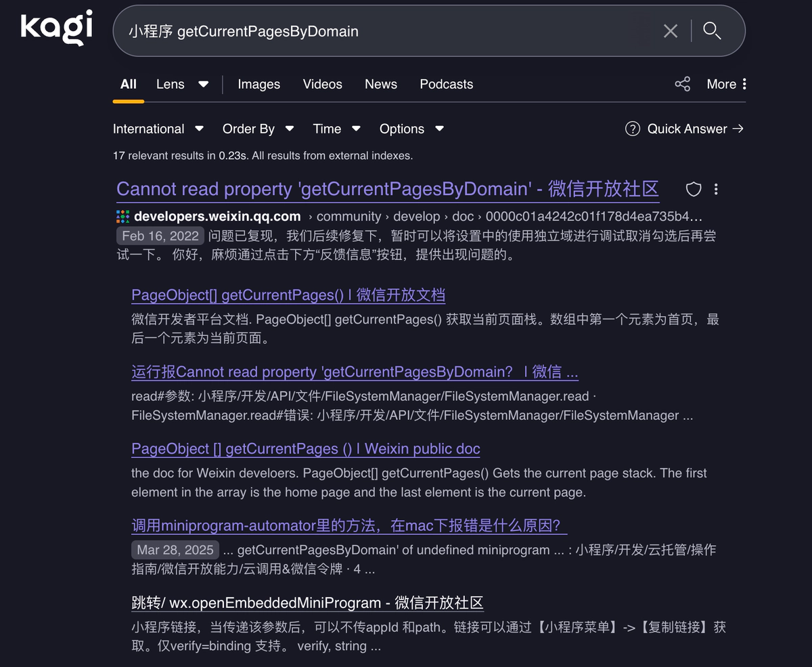
Task: Switch to the Images tab
Action: point(258,84)
